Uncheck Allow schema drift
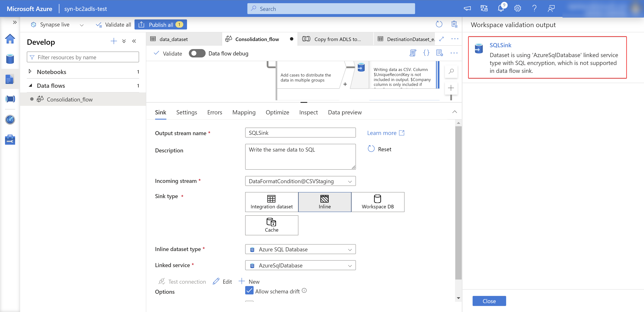644x312 pixels. [249, 291]
